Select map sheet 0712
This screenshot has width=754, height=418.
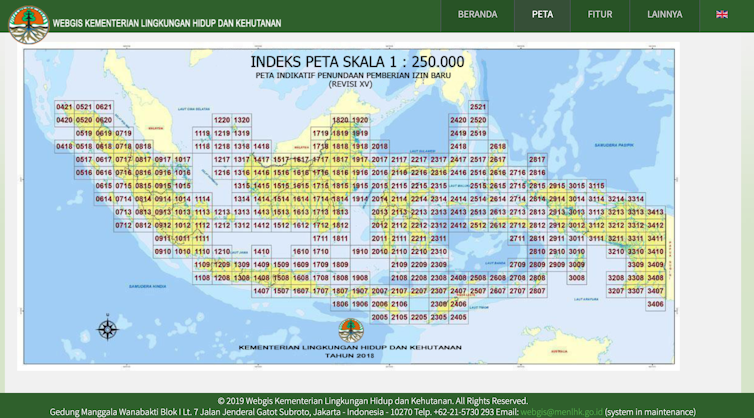point(123,225)
